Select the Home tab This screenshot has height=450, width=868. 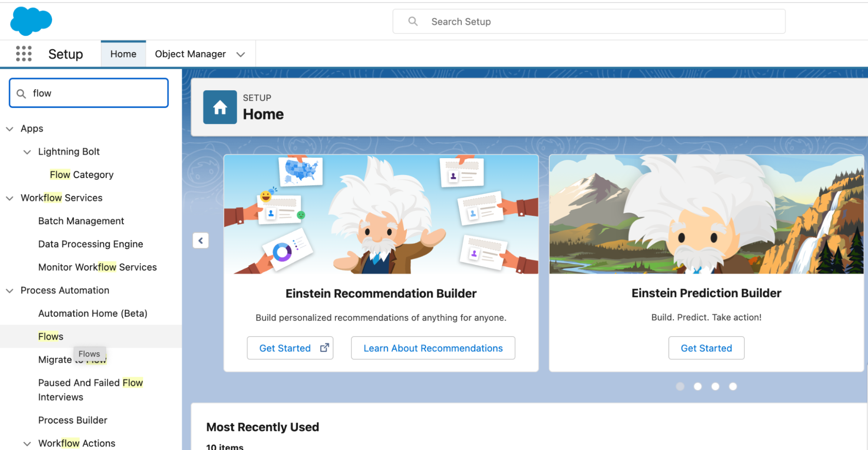click(x=123, y=54)
